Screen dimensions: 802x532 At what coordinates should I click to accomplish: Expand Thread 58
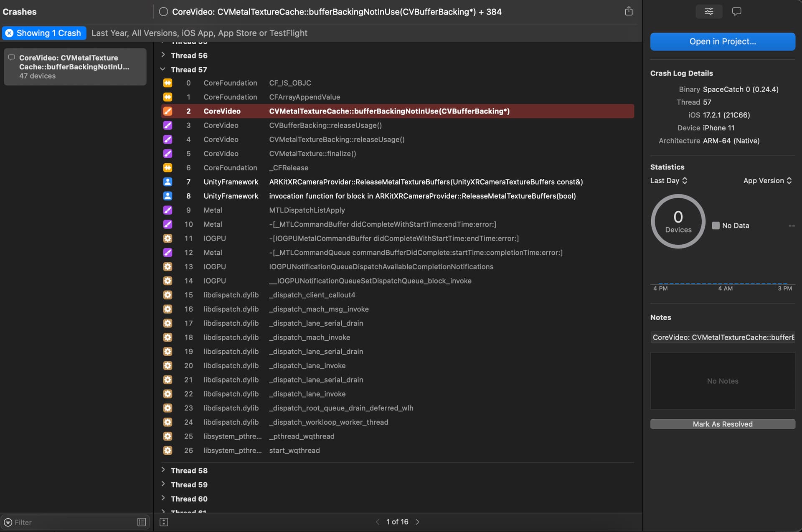pyautogui.click(x=163, y=470)
